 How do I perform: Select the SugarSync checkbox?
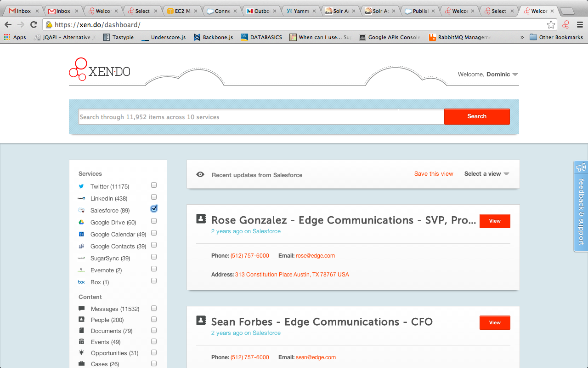point(154,257)
